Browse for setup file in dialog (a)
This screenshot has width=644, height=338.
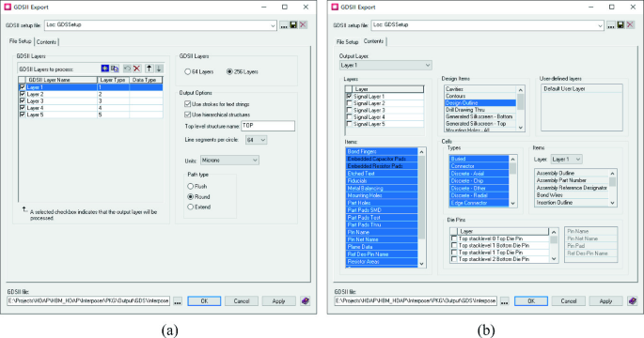click(x=284, y=25)
